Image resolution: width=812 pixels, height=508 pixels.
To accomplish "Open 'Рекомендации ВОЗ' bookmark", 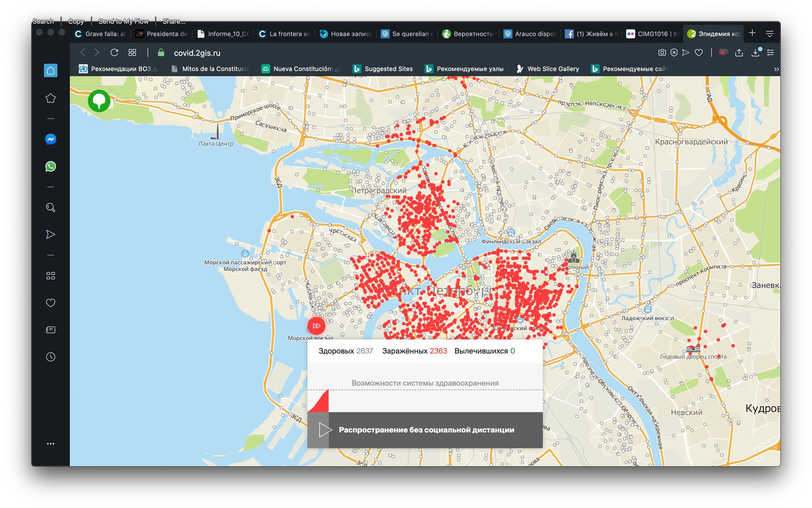I will point(118,69).
